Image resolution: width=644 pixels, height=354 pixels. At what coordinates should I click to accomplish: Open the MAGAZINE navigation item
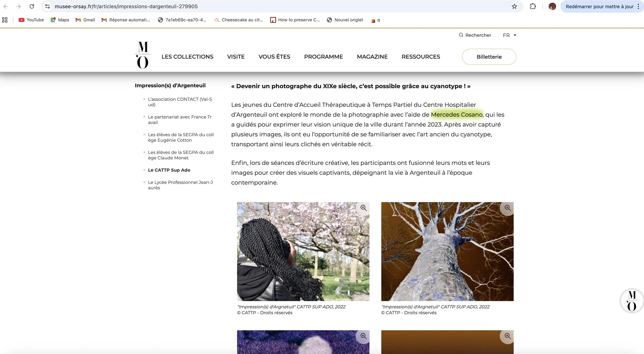pyautogui.click(x=372, y=57)
